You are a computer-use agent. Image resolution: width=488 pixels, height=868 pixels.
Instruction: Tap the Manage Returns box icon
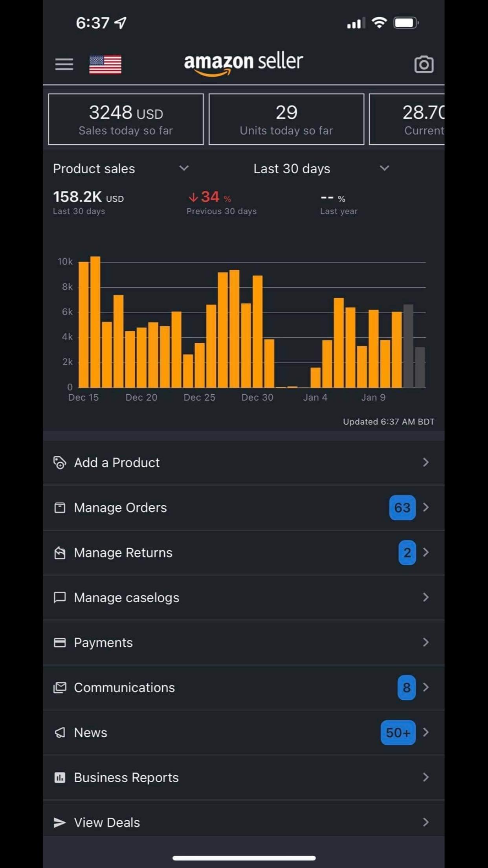click(x=60, y=553)
